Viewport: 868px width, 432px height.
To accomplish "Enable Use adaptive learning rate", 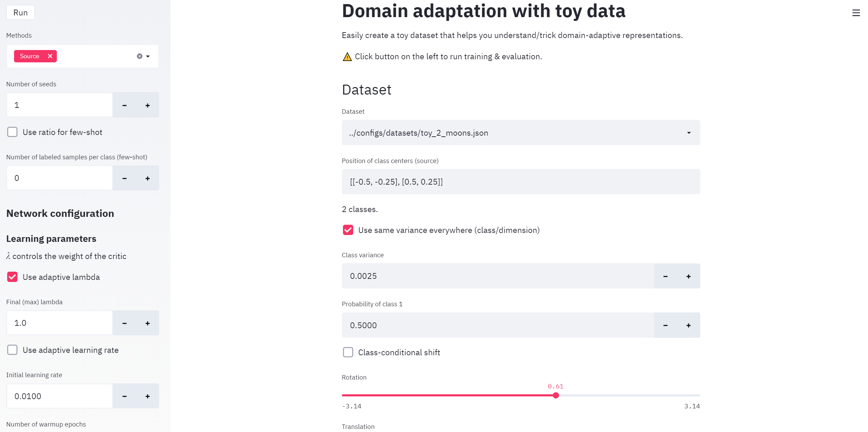I will [13, 350].
